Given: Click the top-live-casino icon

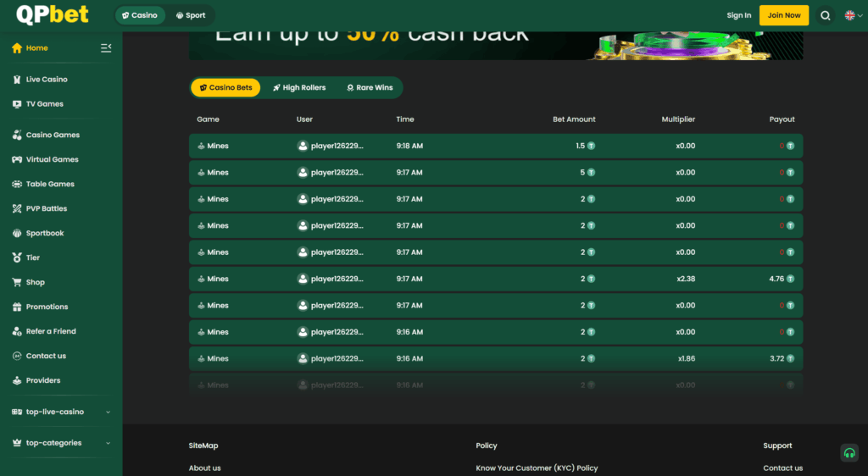Looking at the screenshot, I should pyautogui.click(x=17, y=412).
